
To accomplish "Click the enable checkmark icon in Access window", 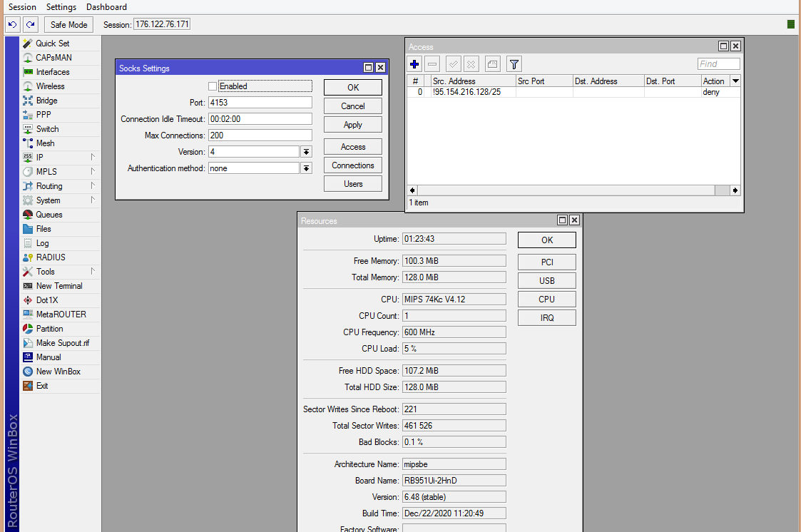I will [453, 64].
